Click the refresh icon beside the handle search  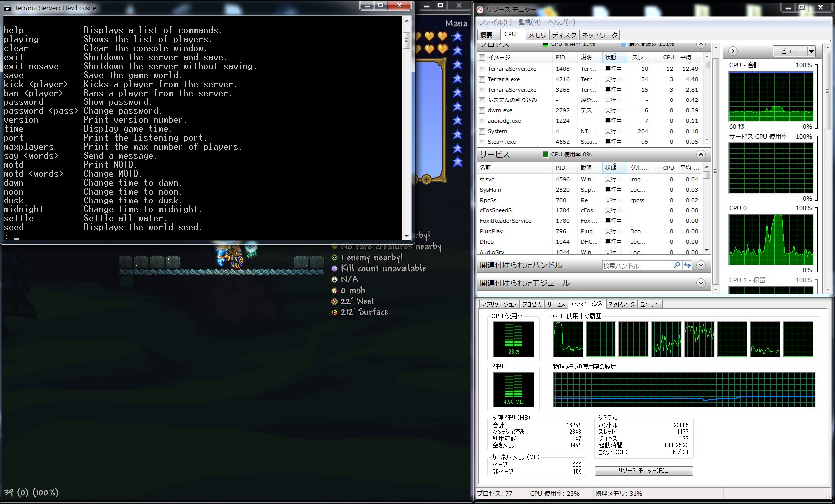pyautogui.click(x=687, y=265)
